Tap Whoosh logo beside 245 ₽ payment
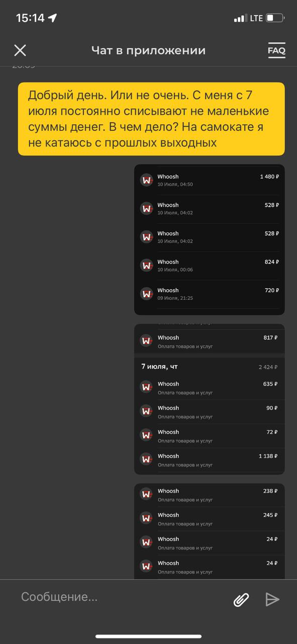The image size is (297, 644). pos(146,518)
